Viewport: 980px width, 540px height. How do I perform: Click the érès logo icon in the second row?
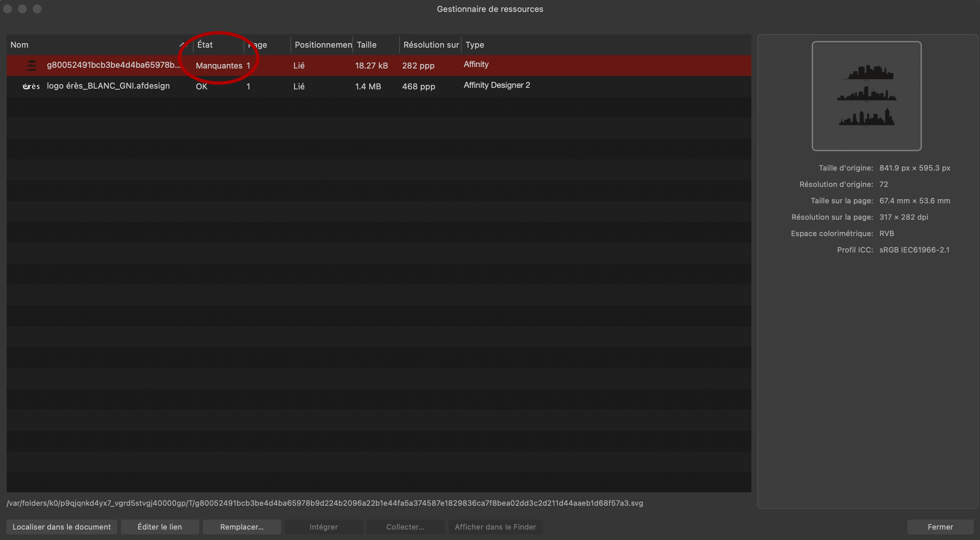click(31, 86)
